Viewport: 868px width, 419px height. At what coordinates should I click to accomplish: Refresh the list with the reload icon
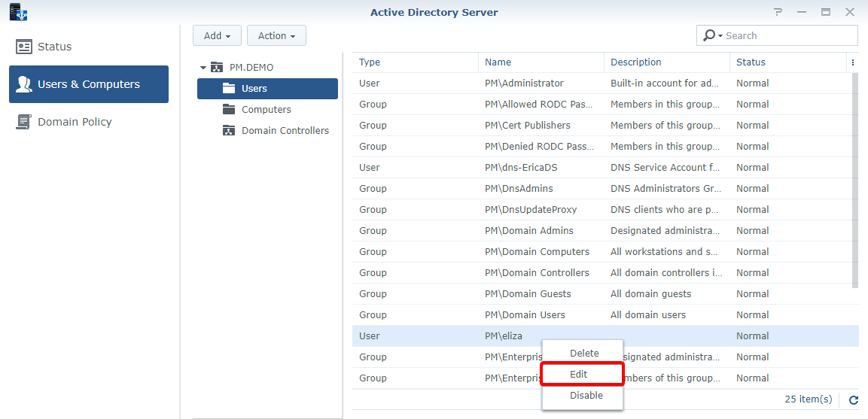coord(854,399)
